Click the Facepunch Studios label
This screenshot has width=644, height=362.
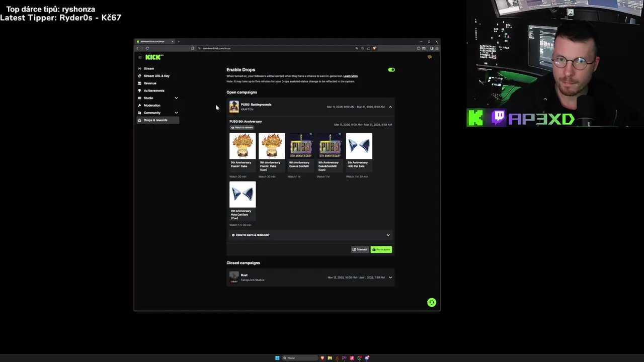tap(253, 280)
